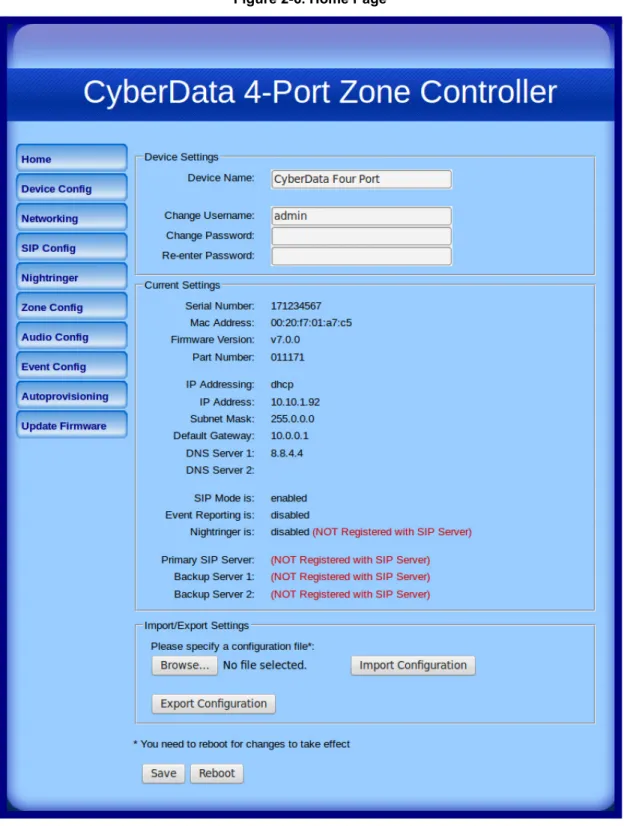Go to Audio Config page

tap(72, 336)
